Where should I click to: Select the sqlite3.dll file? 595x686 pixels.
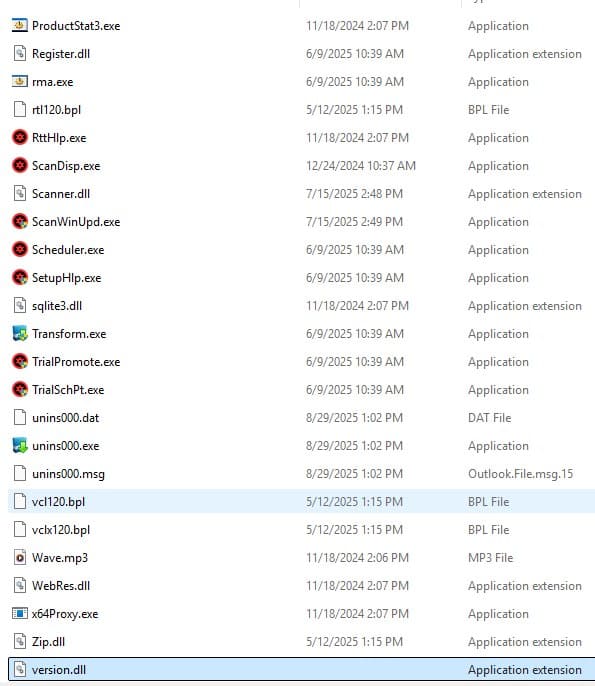[x=301, y=306]
